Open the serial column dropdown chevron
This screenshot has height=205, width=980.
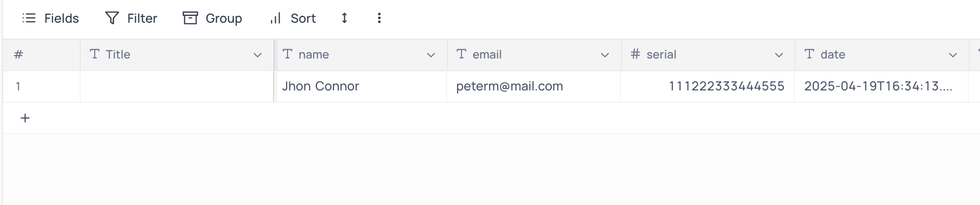(x=778, y=55)
